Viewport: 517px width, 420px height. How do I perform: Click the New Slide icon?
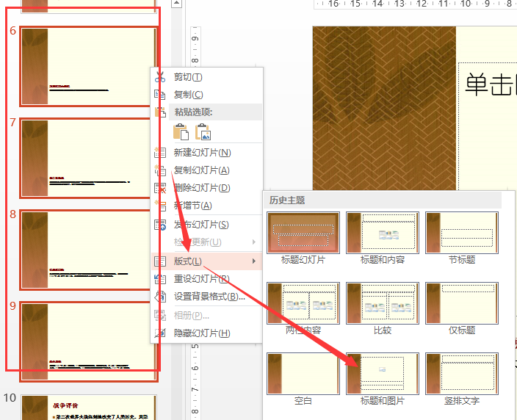tap(160, 152)
